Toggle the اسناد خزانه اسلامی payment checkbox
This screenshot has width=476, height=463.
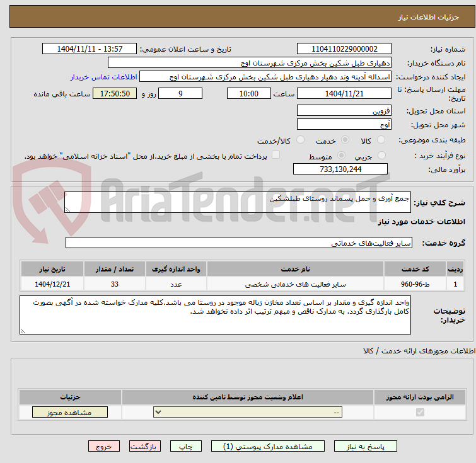276,155
